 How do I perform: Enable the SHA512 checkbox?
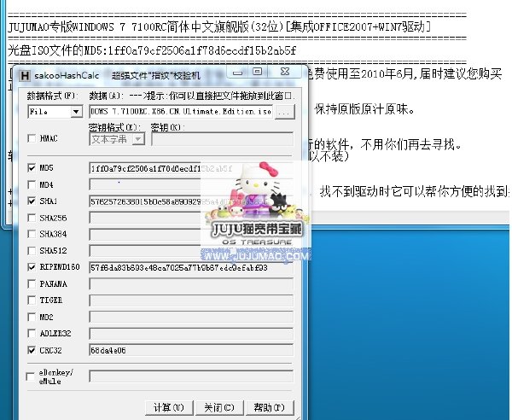point(32,251)
